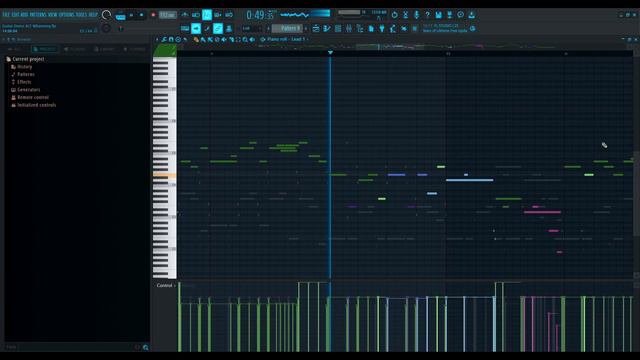Toggle the metronome button
The width and height of the screenshot is (640, 360).
point(184,15)
